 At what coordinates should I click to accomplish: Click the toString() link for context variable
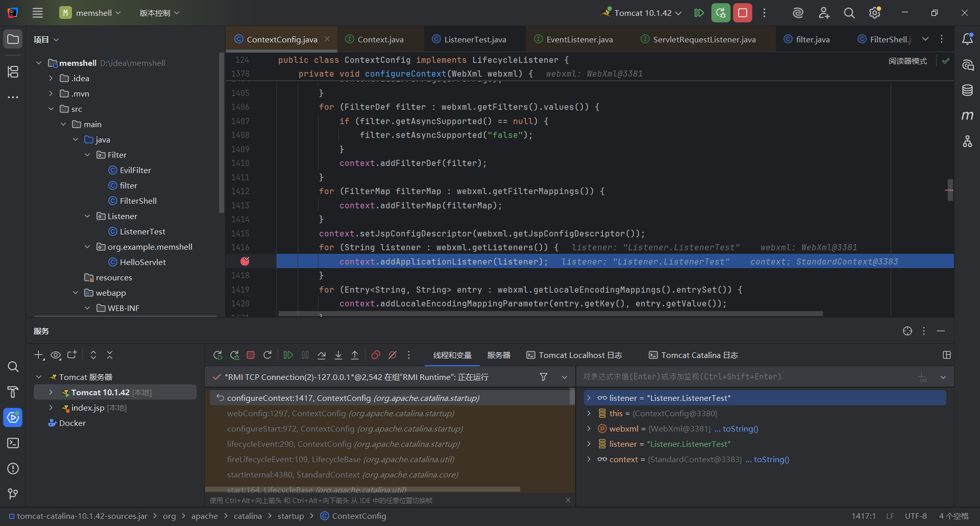(771, 460)
